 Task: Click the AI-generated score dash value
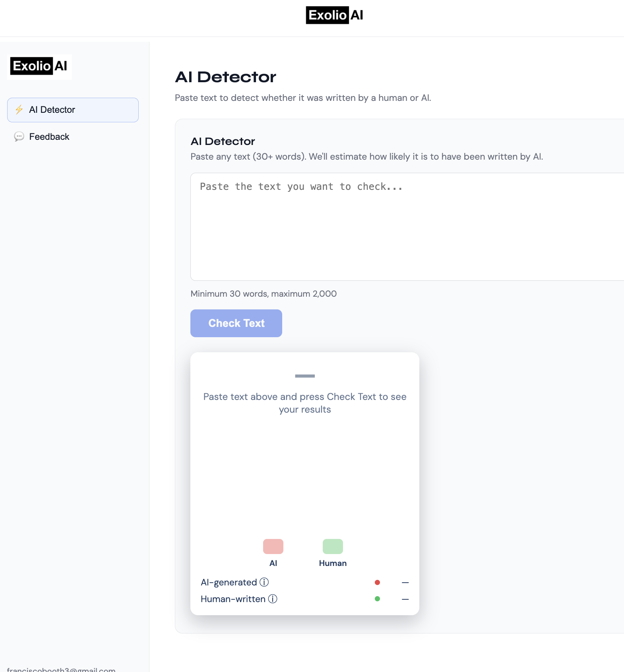pos(405,582)
